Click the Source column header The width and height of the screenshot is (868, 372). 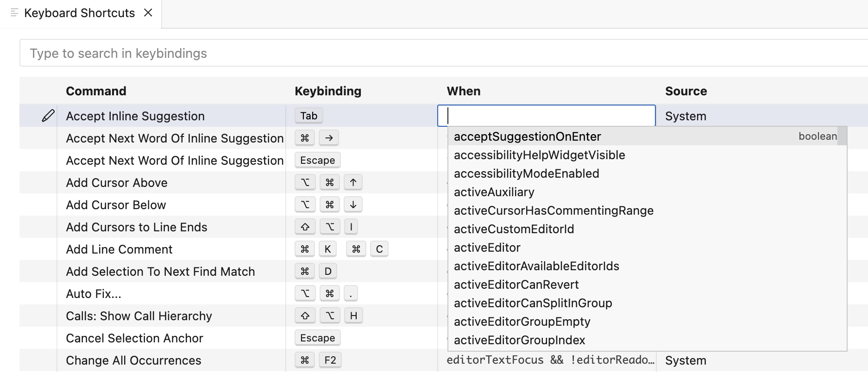coord(686,91)
